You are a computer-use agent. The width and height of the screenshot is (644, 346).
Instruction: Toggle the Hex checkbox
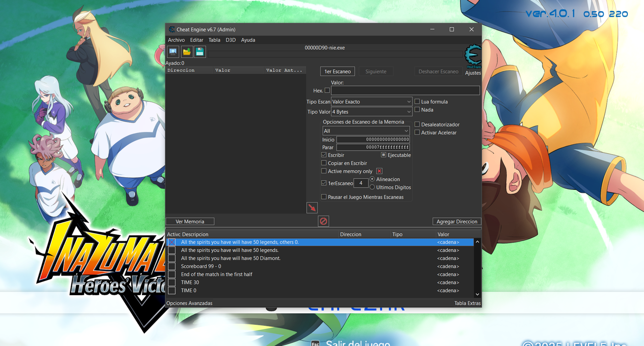click(327, 91)
